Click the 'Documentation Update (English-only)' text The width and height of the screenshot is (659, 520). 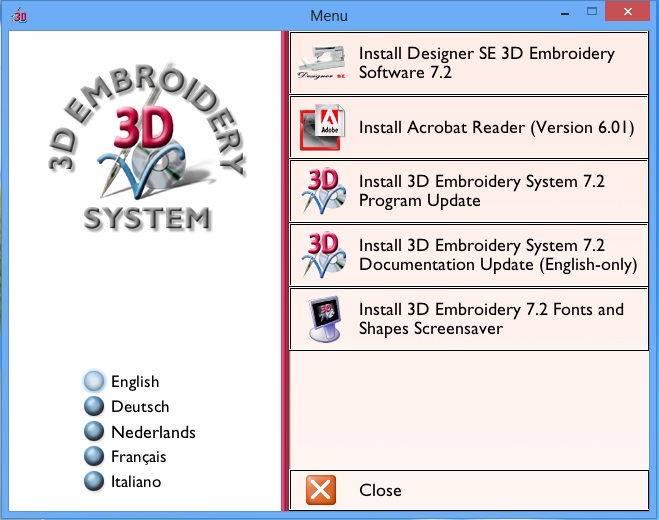click(x=498, y=264)
